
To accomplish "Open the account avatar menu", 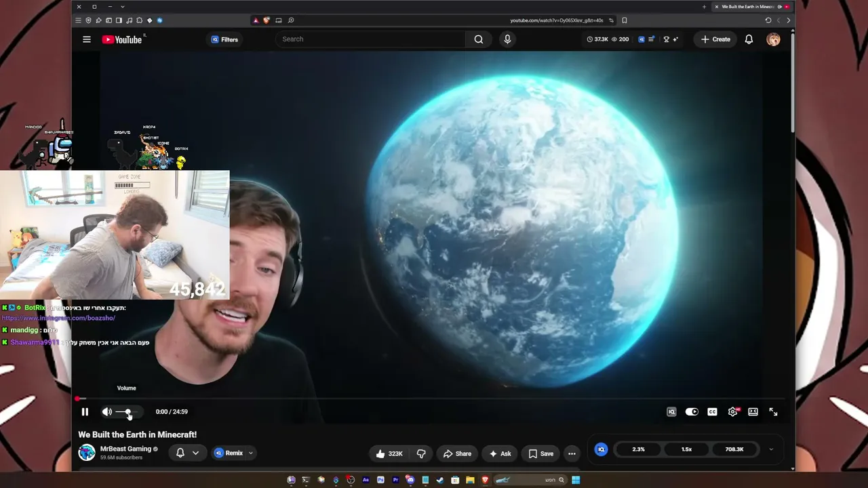I will coord(773,39).
